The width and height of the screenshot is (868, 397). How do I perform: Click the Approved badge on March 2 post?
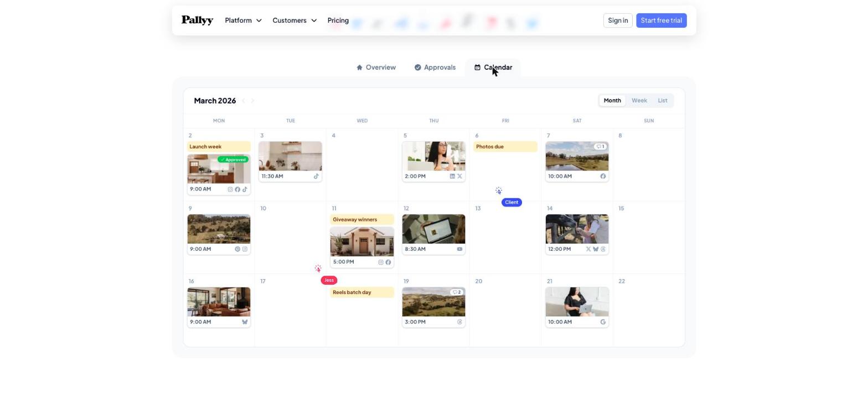click(x=233, y=159)
